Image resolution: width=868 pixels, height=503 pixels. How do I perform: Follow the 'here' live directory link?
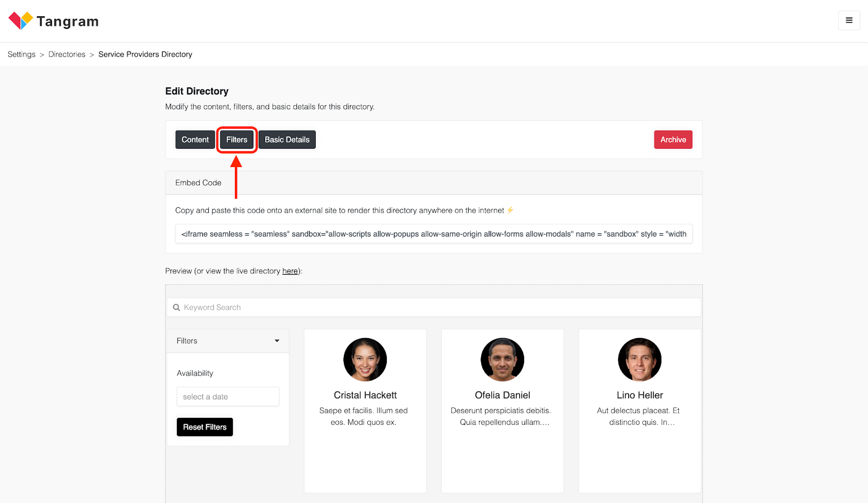[x=290, y=271]
